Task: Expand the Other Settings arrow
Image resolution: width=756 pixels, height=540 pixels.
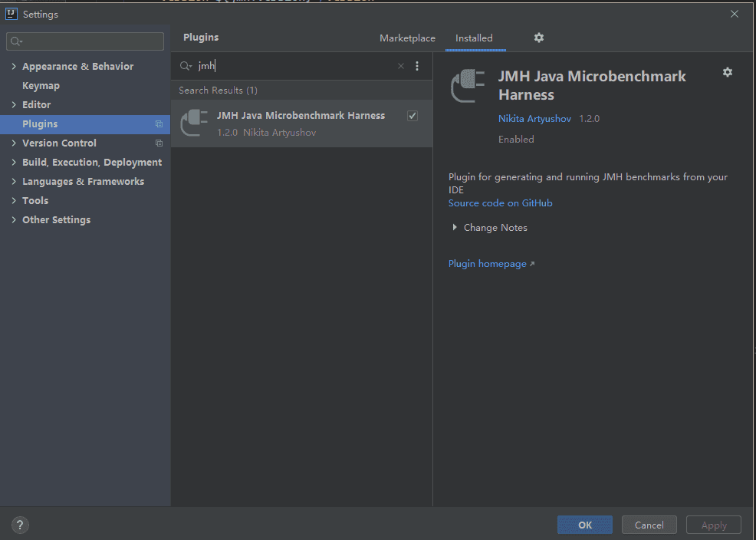Action: click(x=14, y=220)
